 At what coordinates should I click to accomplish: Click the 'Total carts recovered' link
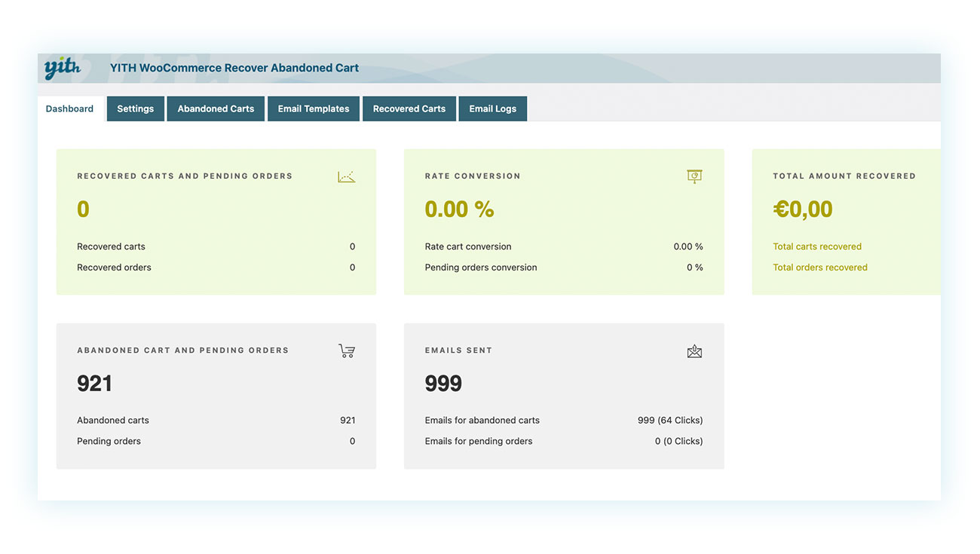[817, 246]
